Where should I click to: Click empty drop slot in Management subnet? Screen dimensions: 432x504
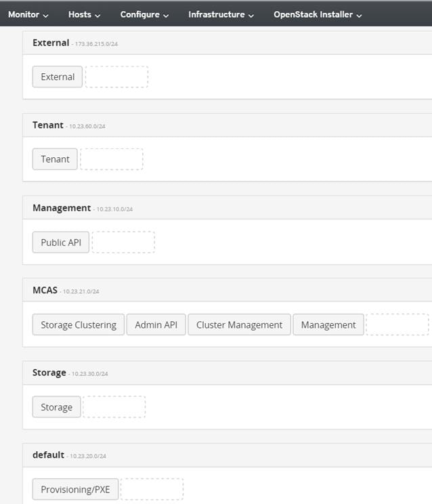[123, 243]
